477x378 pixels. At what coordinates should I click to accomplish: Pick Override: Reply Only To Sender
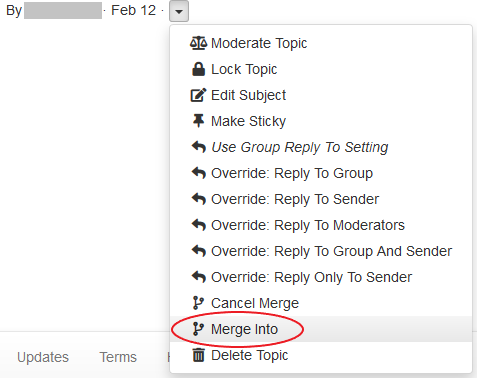pos(321,277)
